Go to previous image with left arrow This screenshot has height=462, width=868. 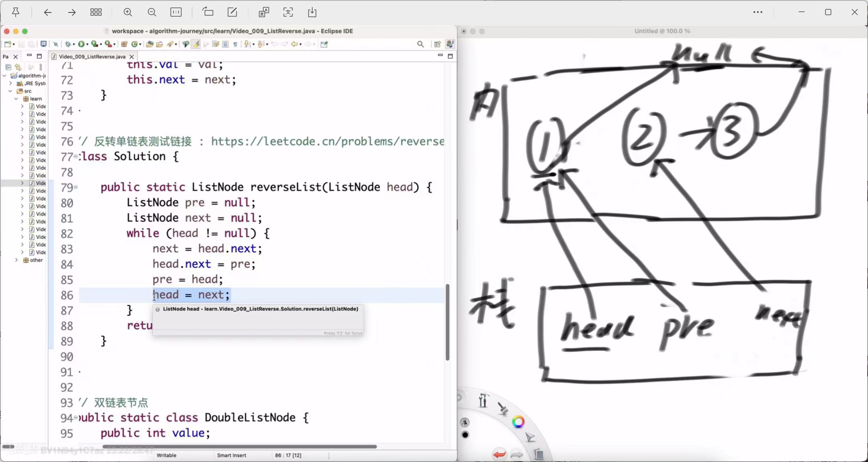(x=47, y=12)
